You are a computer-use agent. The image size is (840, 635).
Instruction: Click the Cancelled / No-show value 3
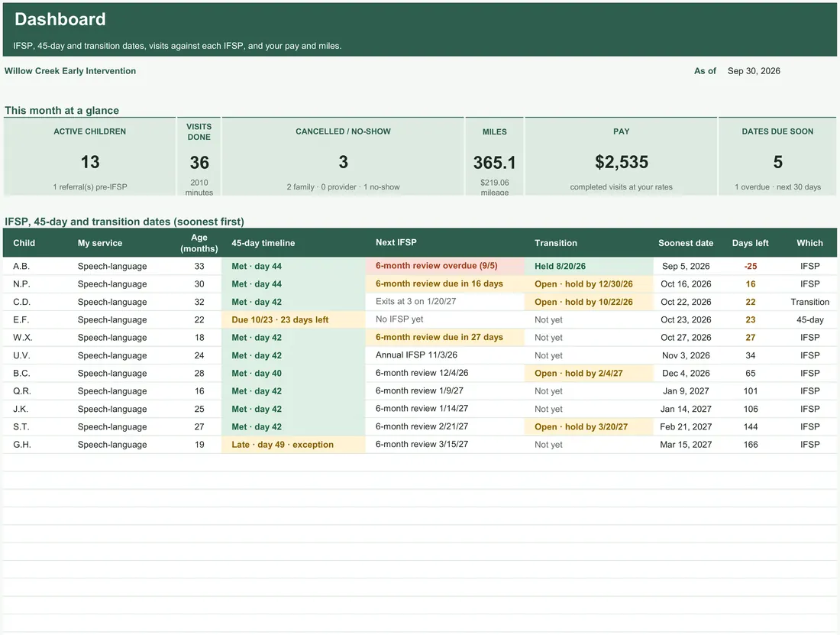pos(344,162)
